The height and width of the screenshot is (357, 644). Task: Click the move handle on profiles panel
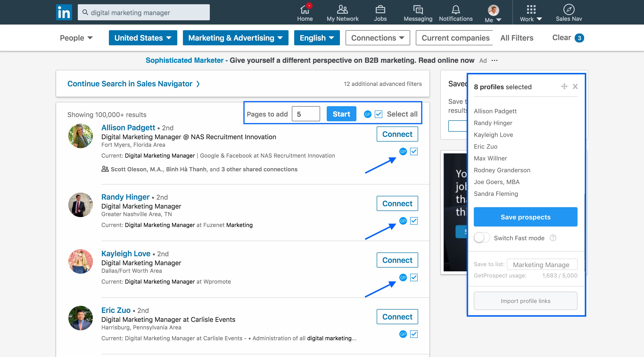pos(564,86)
